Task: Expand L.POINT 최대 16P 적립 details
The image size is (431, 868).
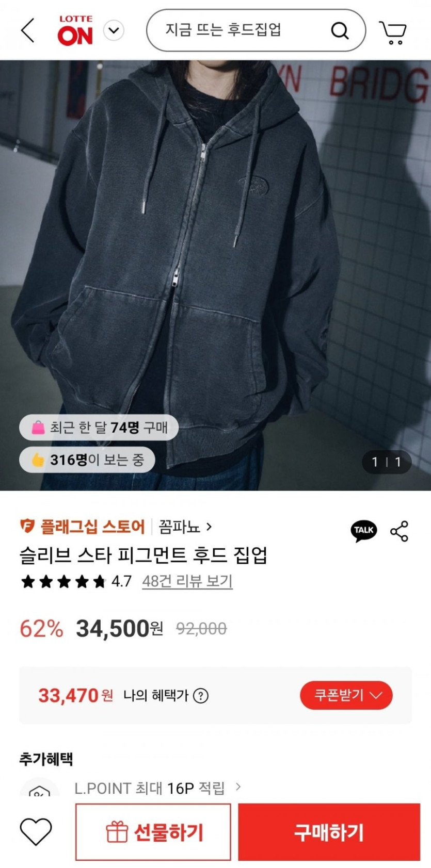Action: point(157,788)
